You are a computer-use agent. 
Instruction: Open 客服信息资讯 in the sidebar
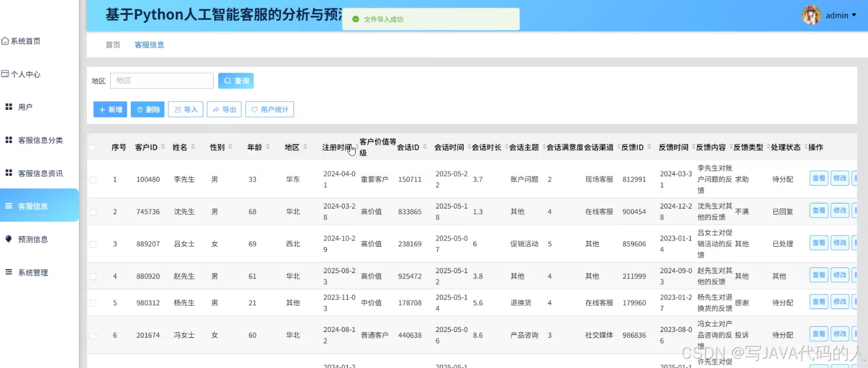click(40, 173)
